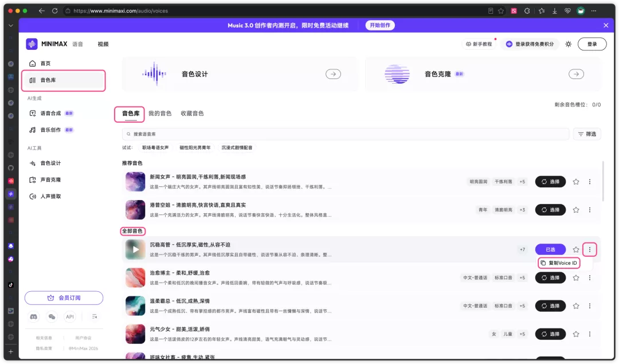Click 选择 for 元气少女 voice
Screen dimensions: 619x364
[x=550, y=334]
